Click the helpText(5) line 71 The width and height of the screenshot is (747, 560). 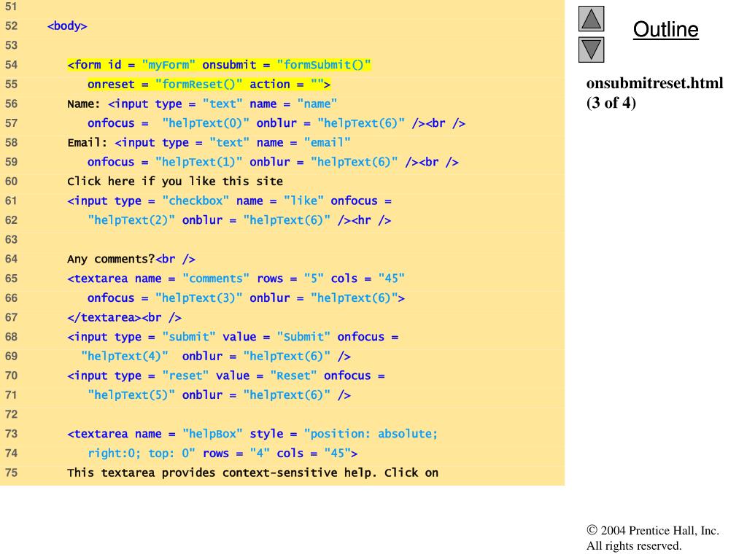[x=219, y=395]
